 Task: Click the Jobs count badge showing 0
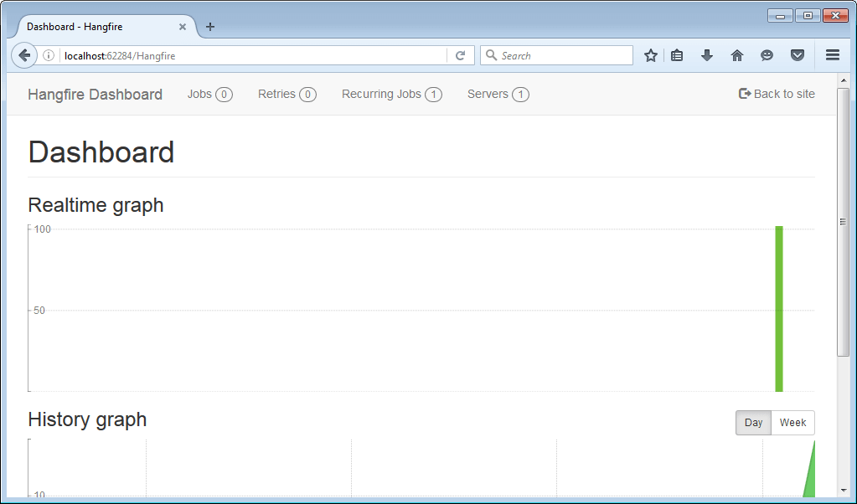(x=224, y=95)
